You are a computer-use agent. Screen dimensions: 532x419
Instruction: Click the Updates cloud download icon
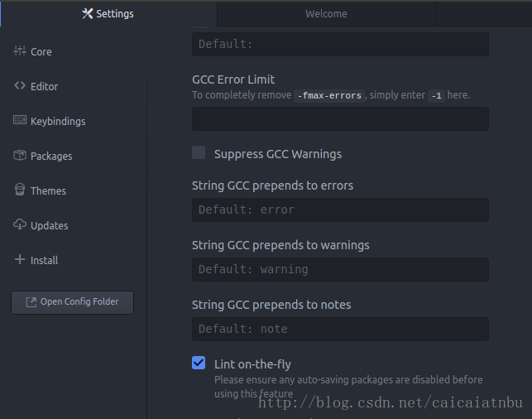[20, 225]
